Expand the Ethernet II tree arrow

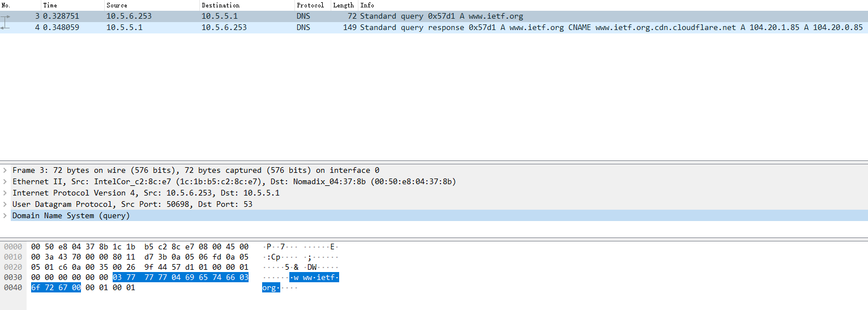pos(5,182)
